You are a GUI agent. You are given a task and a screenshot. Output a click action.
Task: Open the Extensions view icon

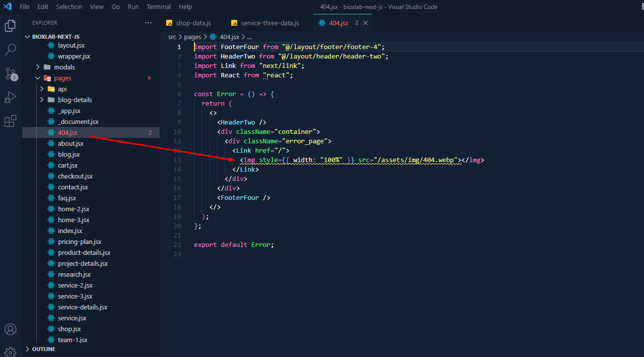10,121
